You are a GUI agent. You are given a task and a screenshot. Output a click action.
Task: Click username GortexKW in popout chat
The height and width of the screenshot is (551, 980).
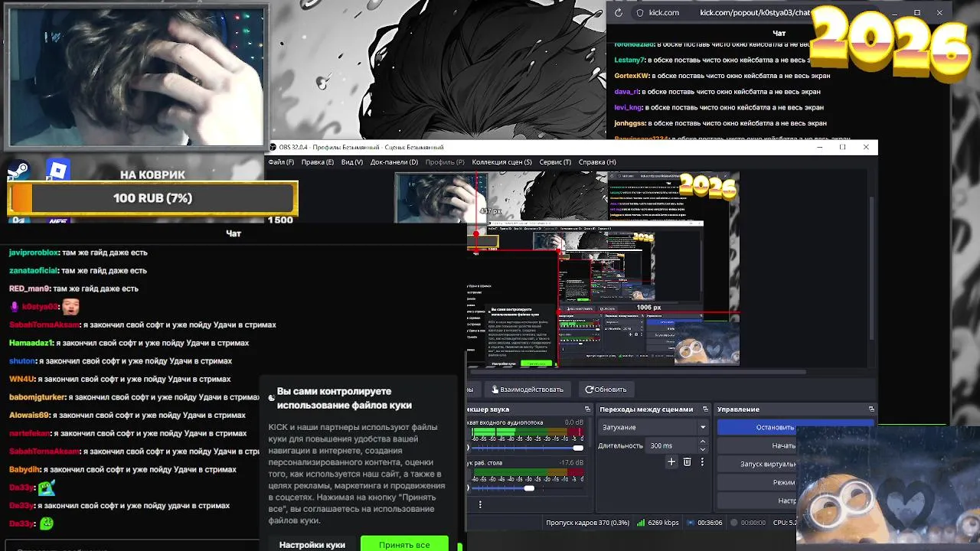coord(632,76)
